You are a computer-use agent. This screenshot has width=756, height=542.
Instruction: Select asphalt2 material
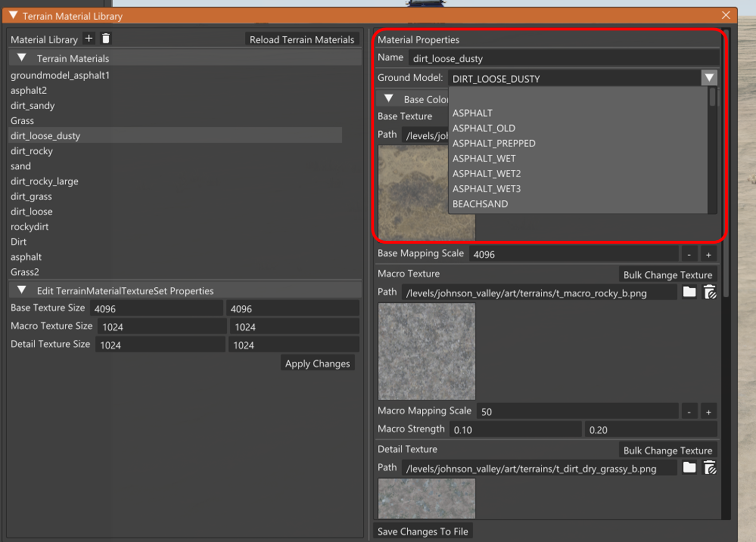[x=29, y=90]
